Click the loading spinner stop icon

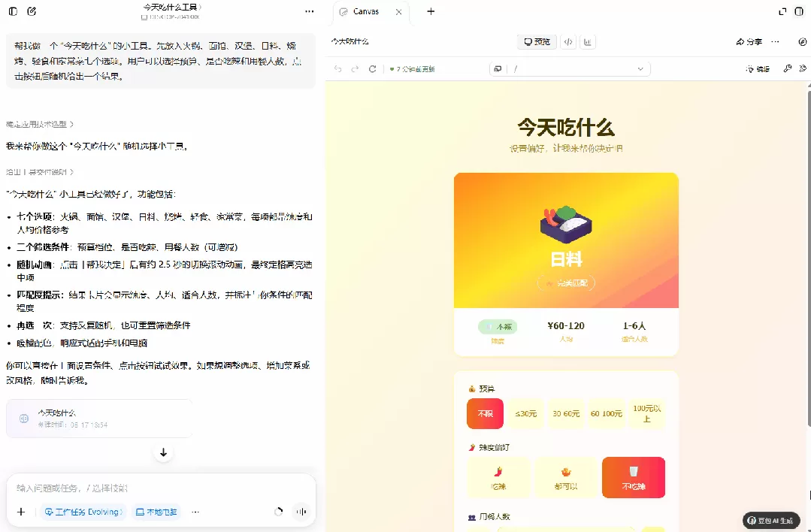pos(278,512)
